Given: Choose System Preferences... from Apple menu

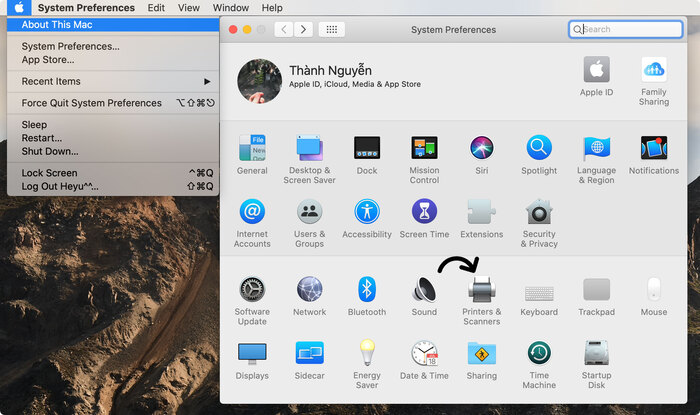Looking at the screenshot, I should (113, 46).
